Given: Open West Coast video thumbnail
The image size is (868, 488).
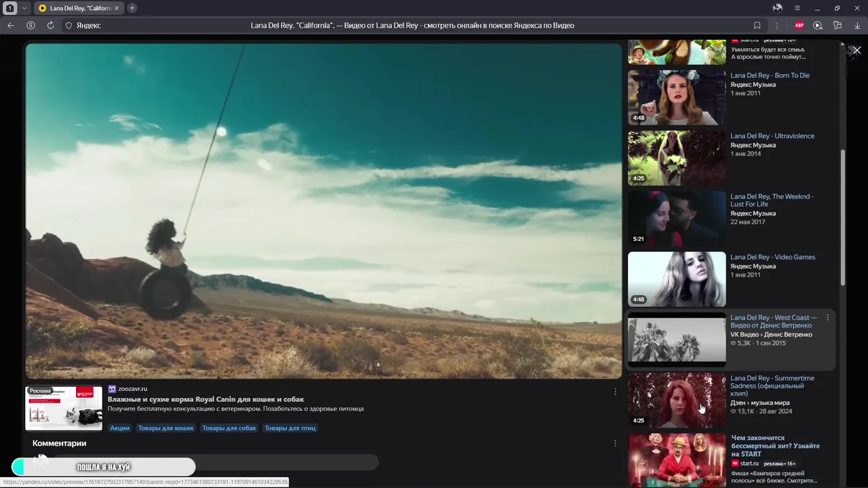Looking at the screenshot, I should (x=677, y=340).
